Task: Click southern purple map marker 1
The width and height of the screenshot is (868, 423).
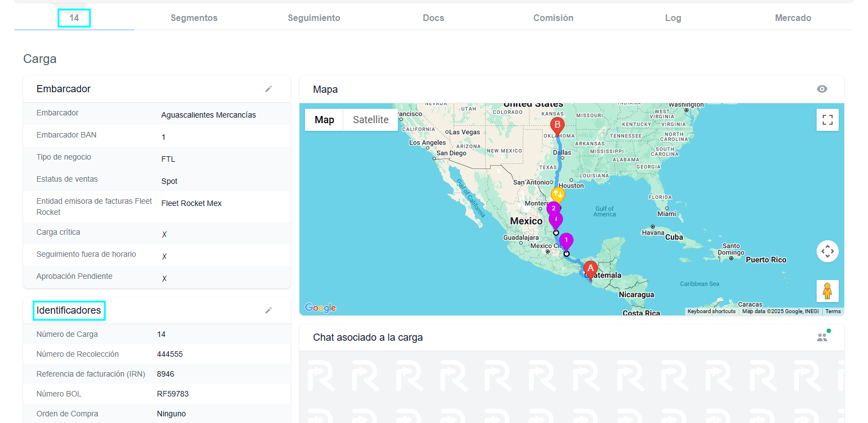Action: point(566,241)
